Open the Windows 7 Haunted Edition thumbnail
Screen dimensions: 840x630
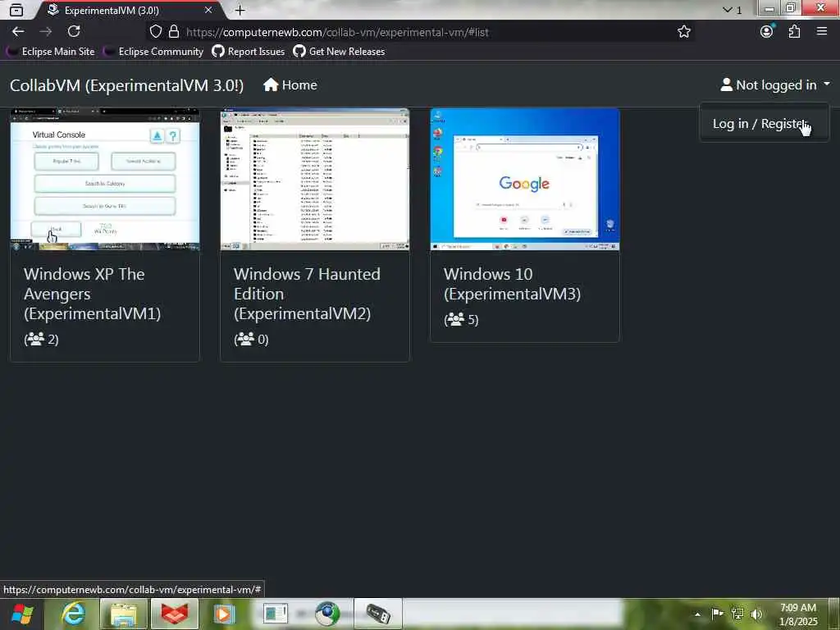point(315,179)
